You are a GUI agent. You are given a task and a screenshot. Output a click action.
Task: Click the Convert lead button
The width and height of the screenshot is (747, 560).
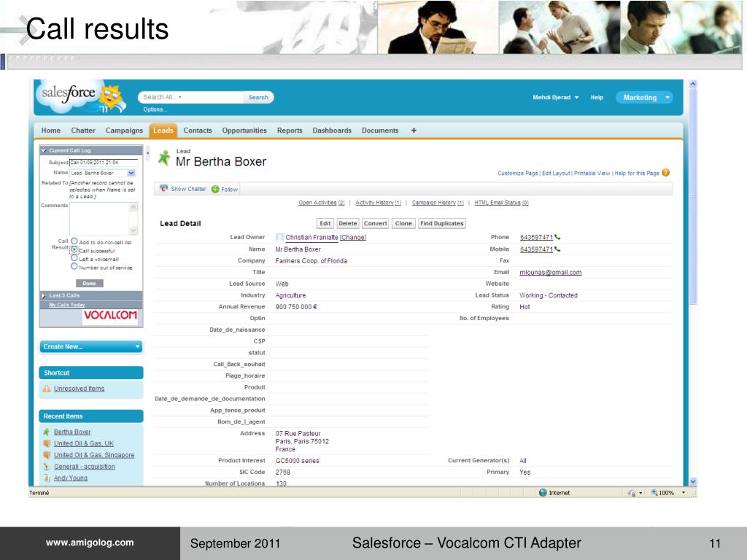(376, 223)
